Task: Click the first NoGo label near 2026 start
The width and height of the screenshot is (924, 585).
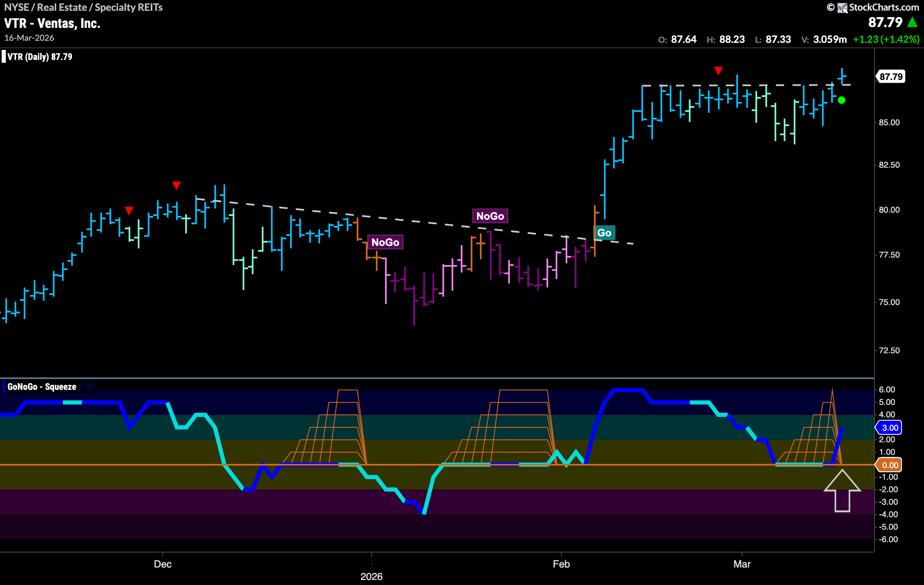Action: click(x=385, y=242)
